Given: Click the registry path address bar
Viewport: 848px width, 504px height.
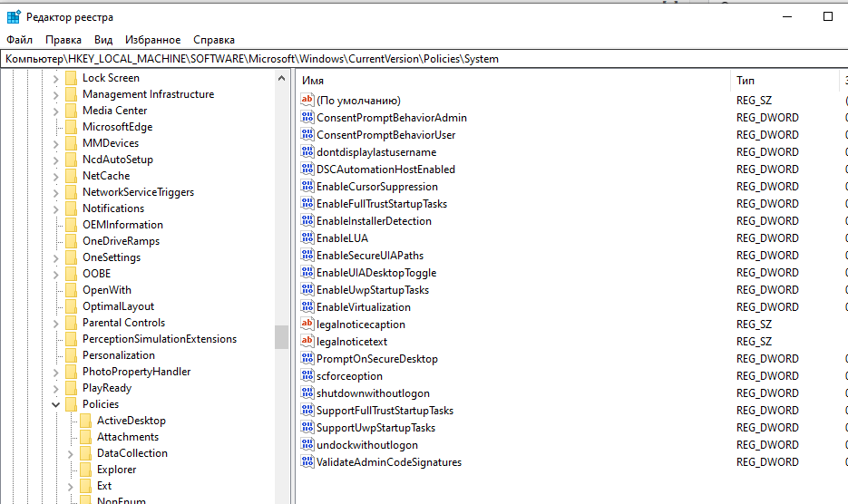Looking at the screenshot, I should click(x=424, y=59).
